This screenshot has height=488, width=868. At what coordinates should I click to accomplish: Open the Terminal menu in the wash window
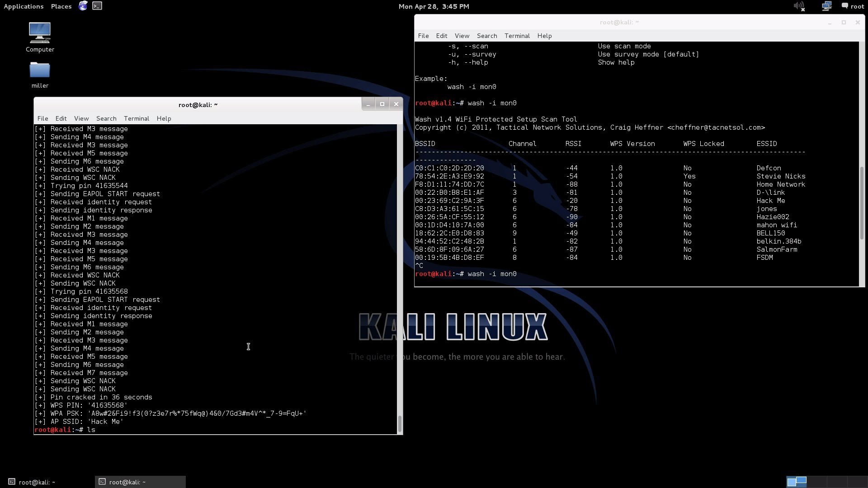click(x=517, y=36)
